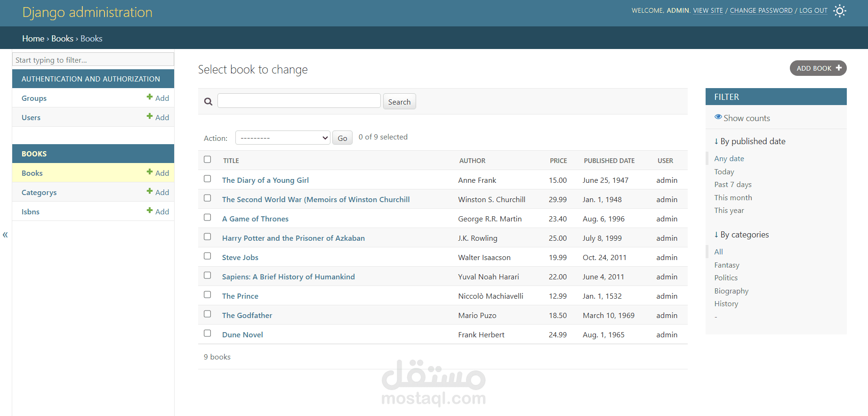Image resolution: width=868 pixels, height=416 pixels.
Task: Toggle the light/dark theme icon
Action: click(x=839, y=11)
